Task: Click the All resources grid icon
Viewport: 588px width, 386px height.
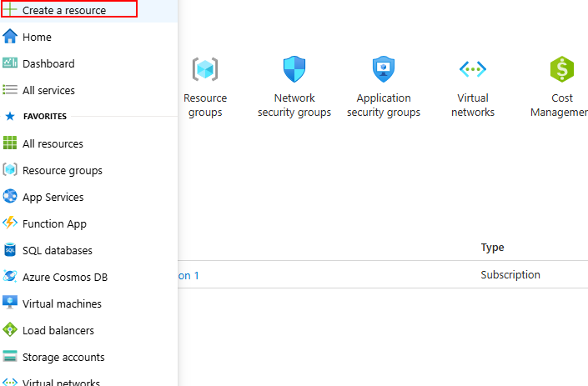Action: click(x=10, y=143)
